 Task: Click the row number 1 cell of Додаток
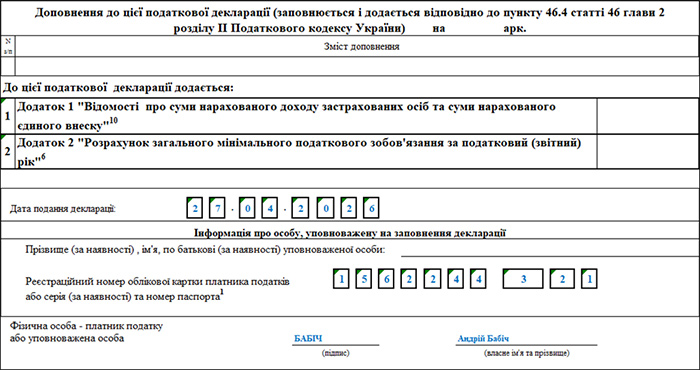coord(8,116)
